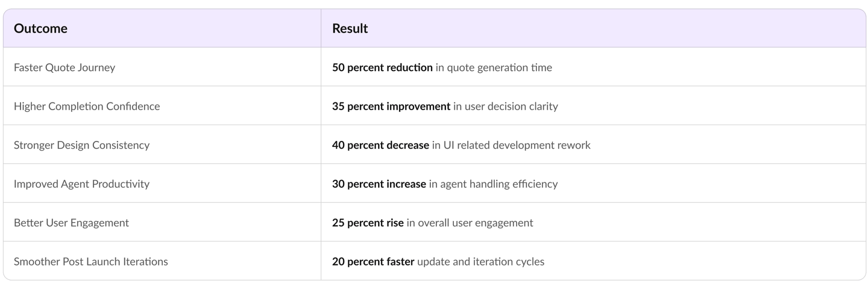This screenshot has width=868, height=289.
Task: Click bold text '40 percent decrease'
Action: point(380,145)
